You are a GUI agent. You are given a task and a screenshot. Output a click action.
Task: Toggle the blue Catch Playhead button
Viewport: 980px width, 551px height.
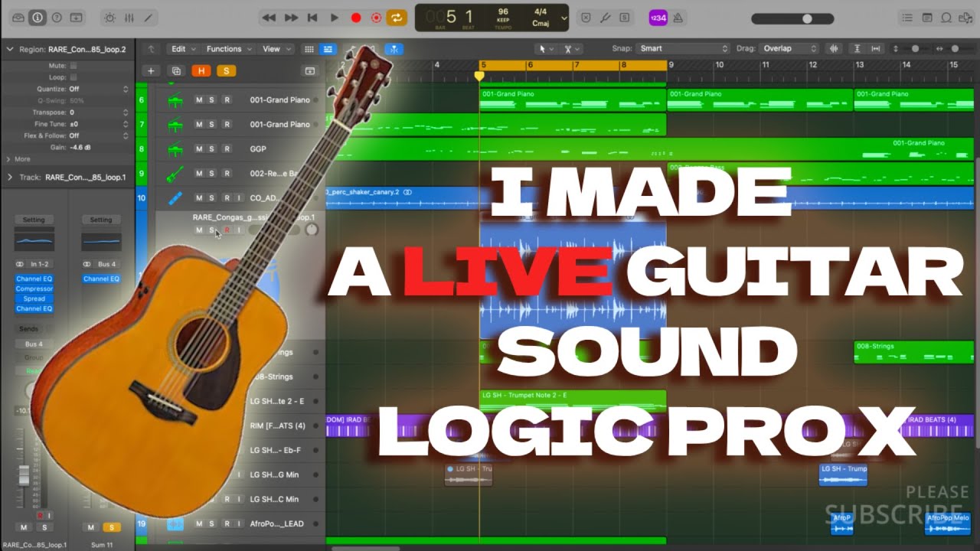click(394, 49)
